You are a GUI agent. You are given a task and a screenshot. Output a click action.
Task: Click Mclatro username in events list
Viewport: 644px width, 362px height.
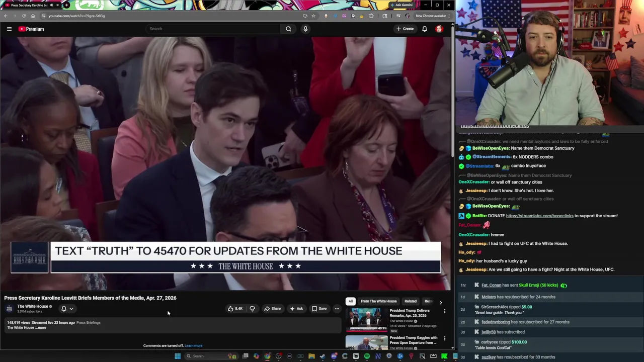pos(489,297)
